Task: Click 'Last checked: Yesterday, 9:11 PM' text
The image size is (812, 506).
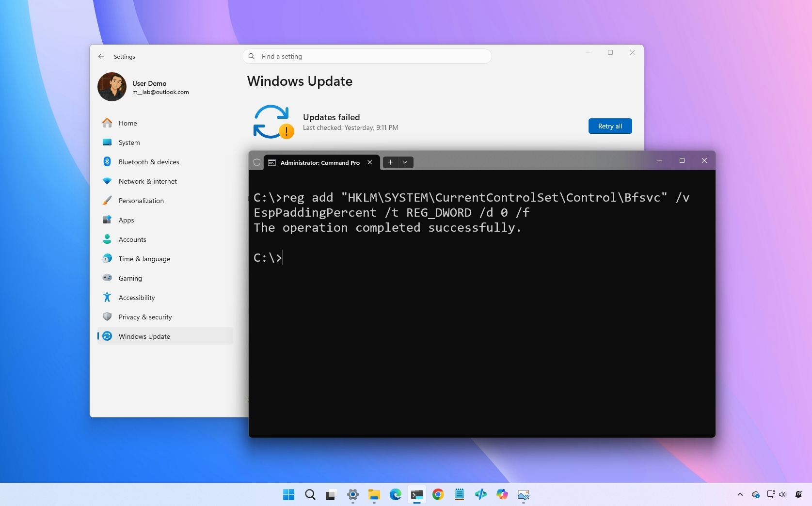Action: [x=350, y=128]
